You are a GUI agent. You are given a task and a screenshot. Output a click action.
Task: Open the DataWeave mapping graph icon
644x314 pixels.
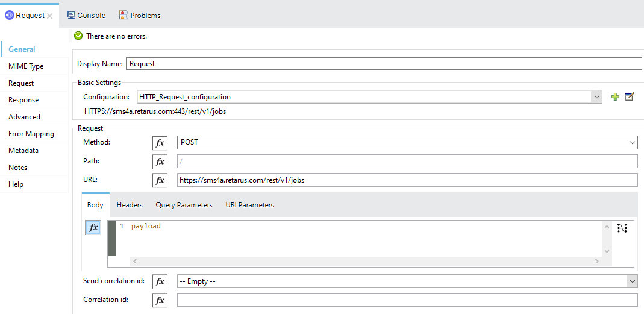tap(622, 228)
